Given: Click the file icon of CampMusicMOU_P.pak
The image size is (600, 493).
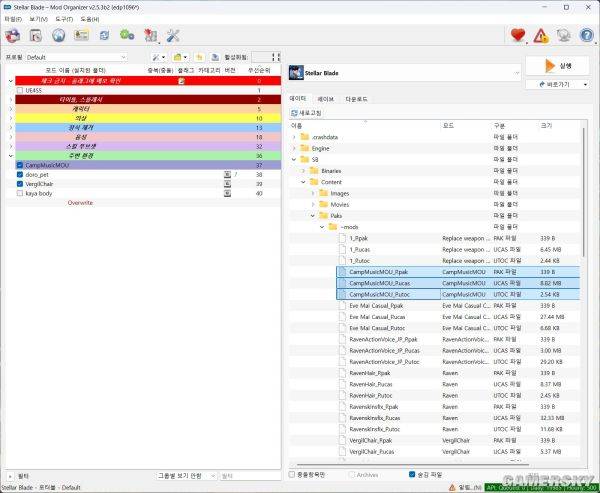Looking at the screenshot, I should [342, 272].
